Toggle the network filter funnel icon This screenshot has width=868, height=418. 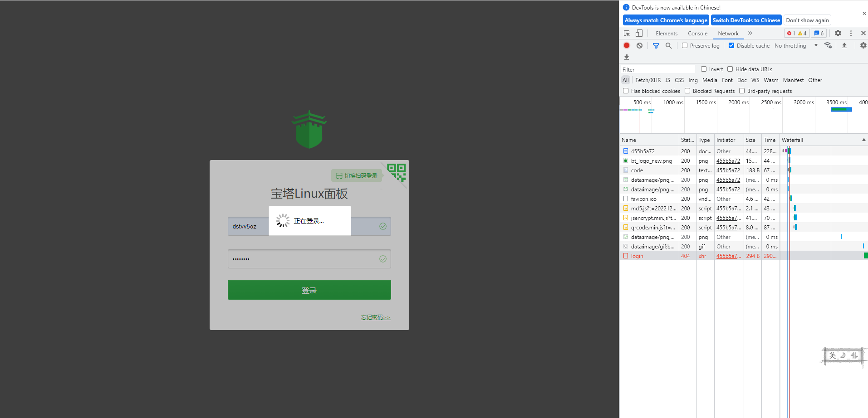tap(656, 45)
